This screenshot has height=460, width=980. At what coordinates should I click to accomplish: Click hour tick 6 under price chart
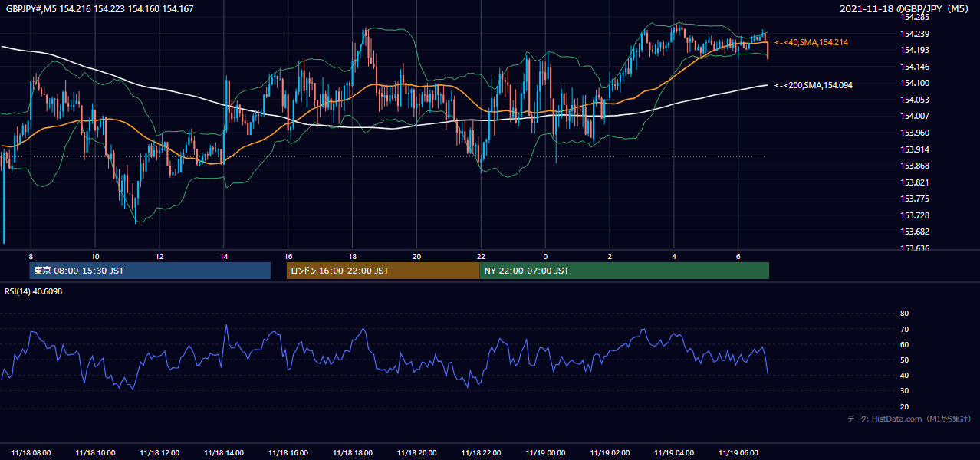point(738,256)
